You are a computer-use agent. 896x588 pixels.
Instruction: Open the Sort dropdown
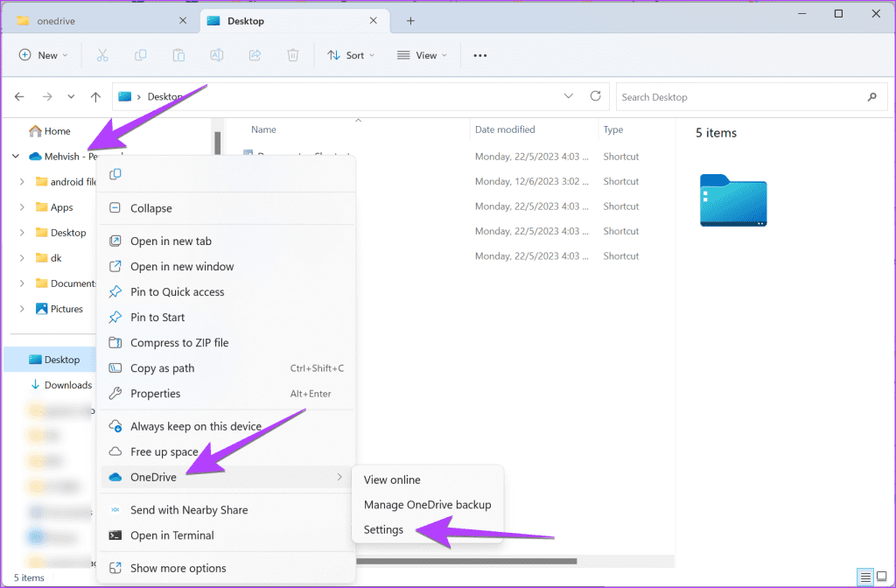point(351,55)
